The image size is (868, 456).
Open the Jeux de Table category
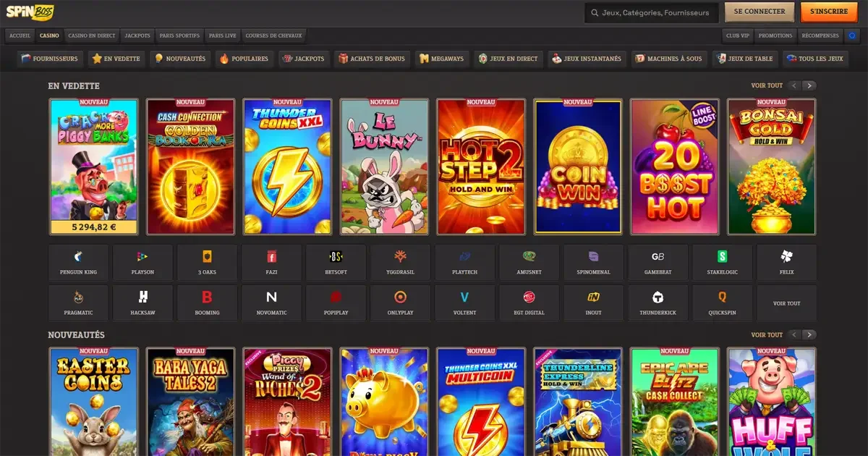pyautogui.click(x=744, y=59)
